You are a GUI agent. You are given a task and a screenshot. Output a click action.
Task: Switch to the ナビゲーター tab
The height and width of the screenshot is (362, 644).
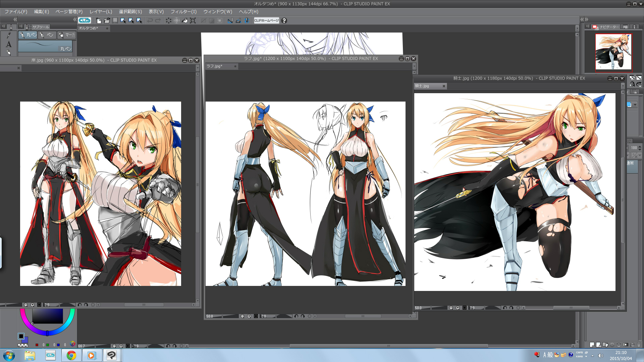point(606,27)
